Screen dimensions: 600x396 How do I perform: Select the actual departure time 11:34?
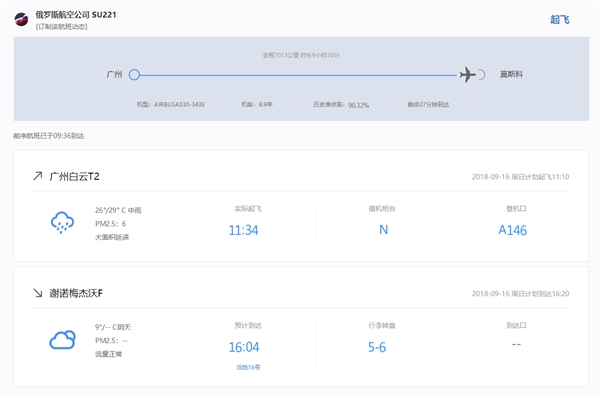point(243,230)
